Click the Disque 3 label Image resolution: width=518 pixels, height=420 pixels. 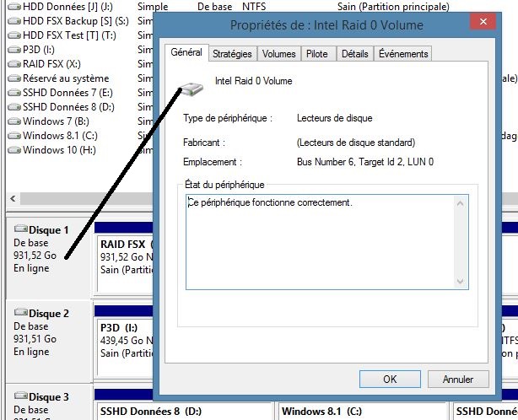(x=49, y=397)
